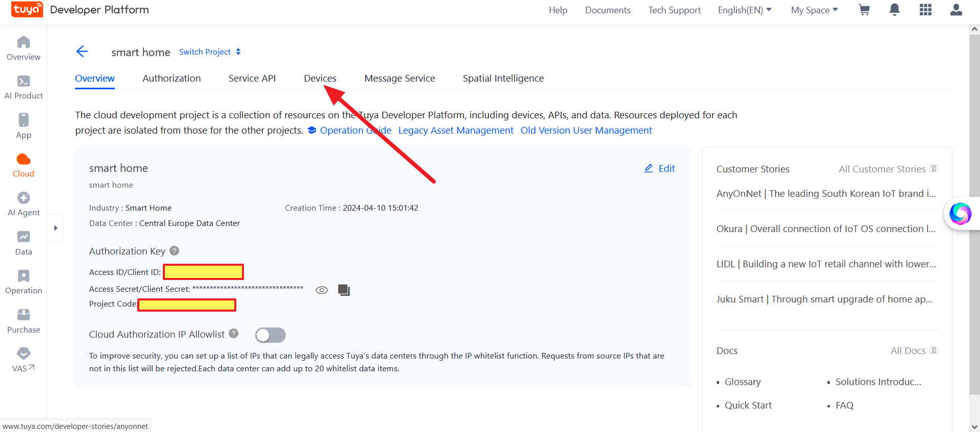
Task: Open Tech Support link
Action: (674, 10)
